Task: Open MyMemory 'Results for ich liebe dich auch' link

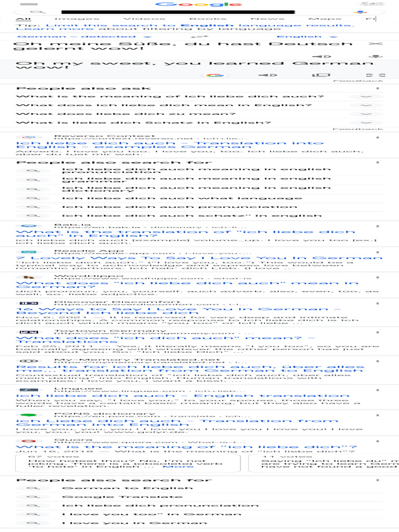Action: coord(190,368)
